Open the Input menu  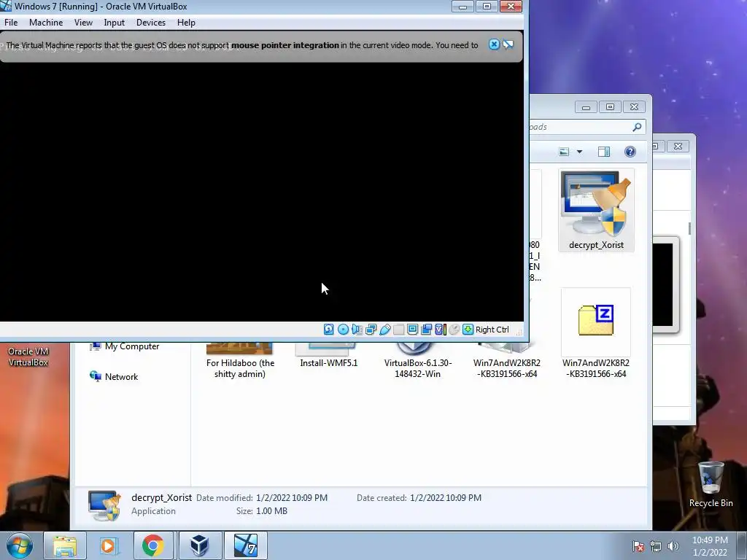[x=115, y=23]
